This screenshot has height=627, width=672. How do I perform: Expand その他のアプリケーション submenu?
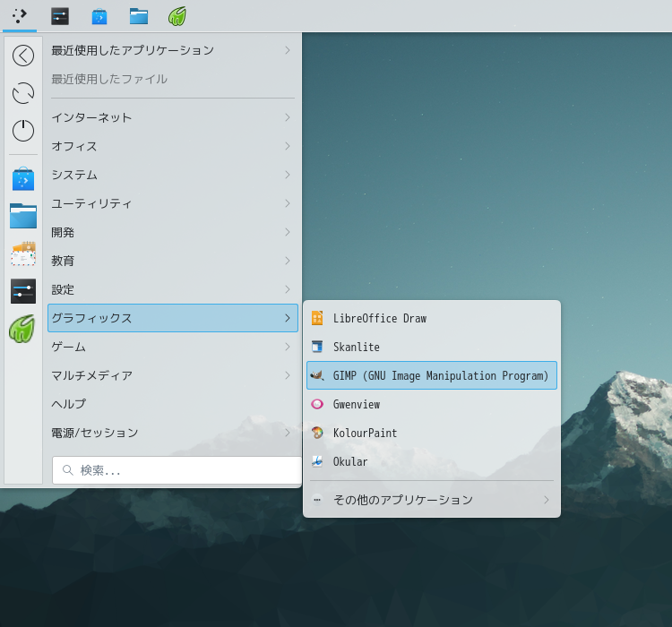pos(432,500)
